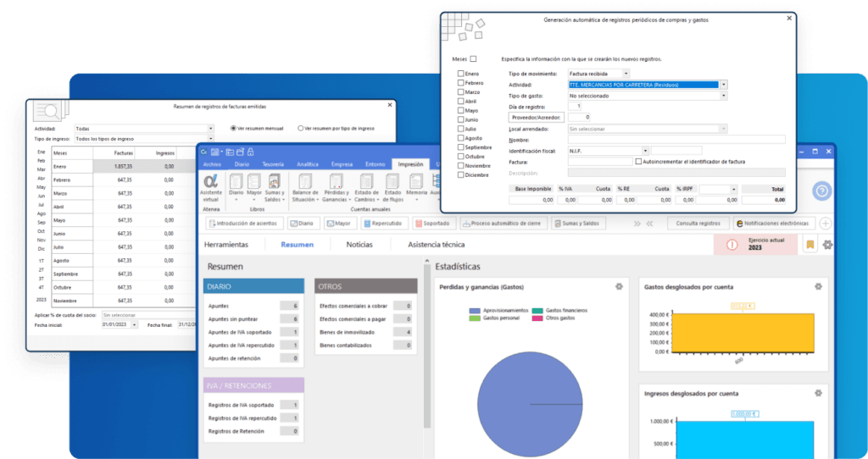Launch Proceso automático de cierre
Viewport: 868px width, 459px height.
pyautogui.click(x=504, y=224)
